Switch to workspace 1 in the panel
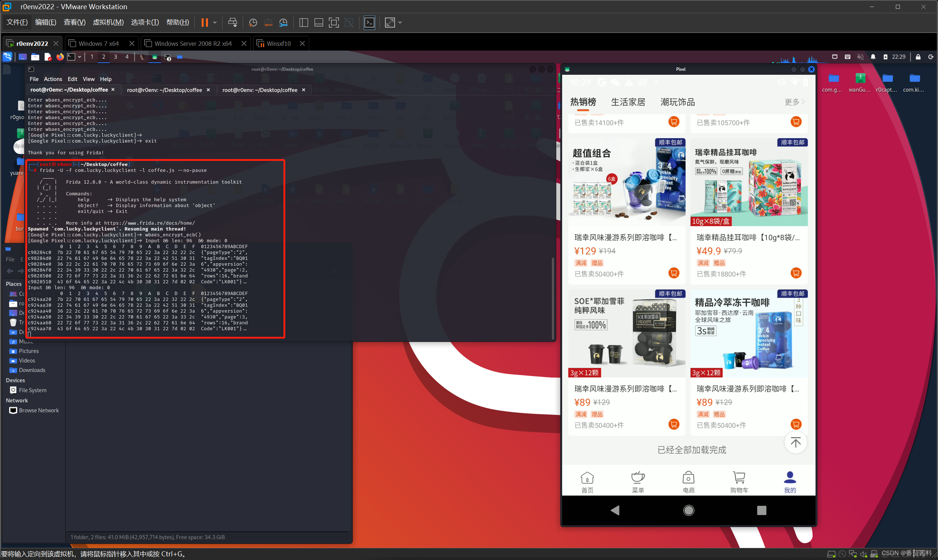The image size is (938, 560). tap(92, 57)
